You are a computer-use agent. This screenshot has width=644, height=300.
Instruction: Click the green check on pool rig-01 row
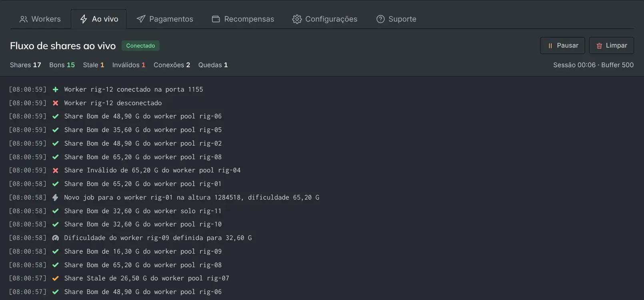[56, 184]
